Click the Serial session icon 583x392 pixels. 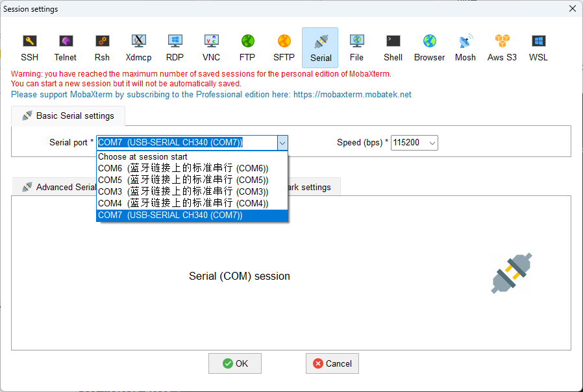point(320,47)
